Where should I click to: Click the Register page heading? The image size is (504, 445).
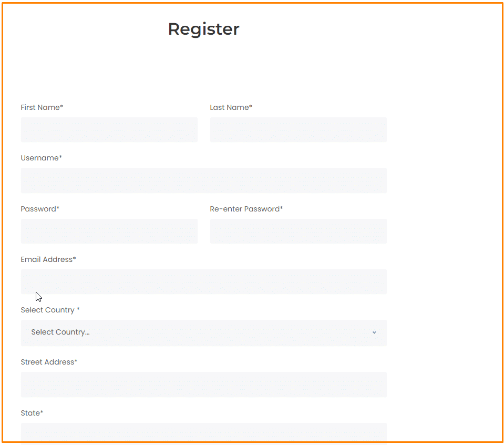[x=203, y=29]
